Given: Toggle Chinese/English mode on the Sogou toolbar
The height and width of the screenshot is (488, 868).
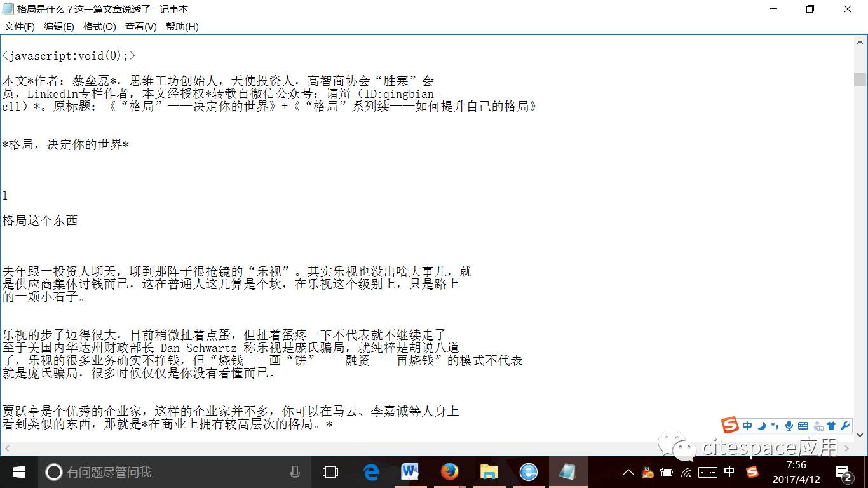Looking at the screenshot, I should pos(747,426).
